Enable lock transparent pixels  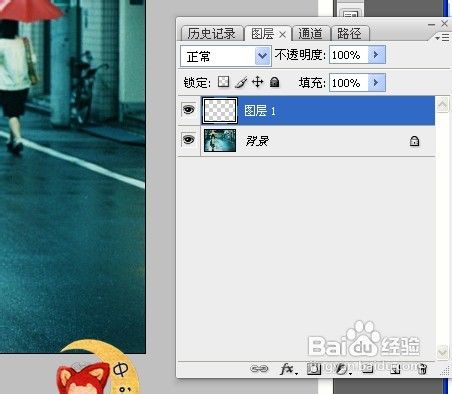pyautogui.click(x=223, y=82)
